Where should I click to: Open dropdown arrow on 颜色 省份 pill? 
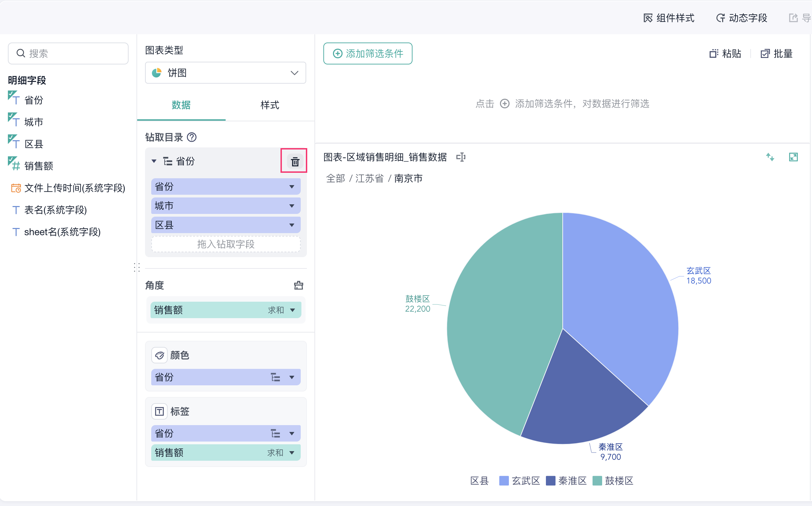point(292,377)
